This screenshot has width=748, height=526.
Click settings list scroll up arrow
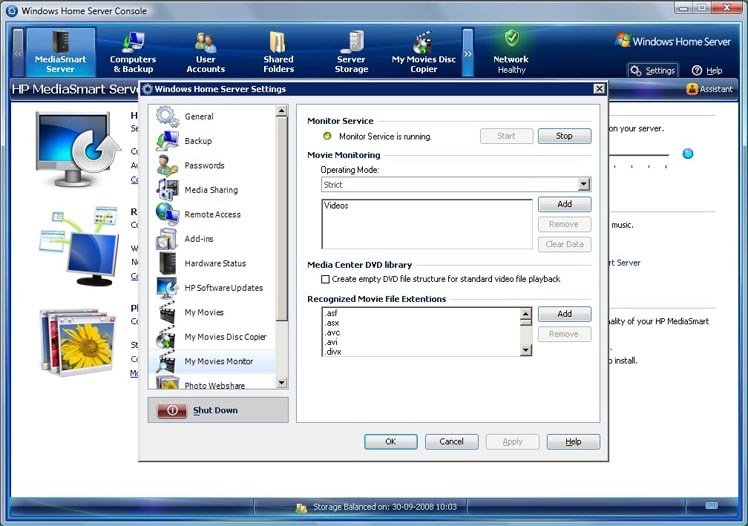point(281,111)
